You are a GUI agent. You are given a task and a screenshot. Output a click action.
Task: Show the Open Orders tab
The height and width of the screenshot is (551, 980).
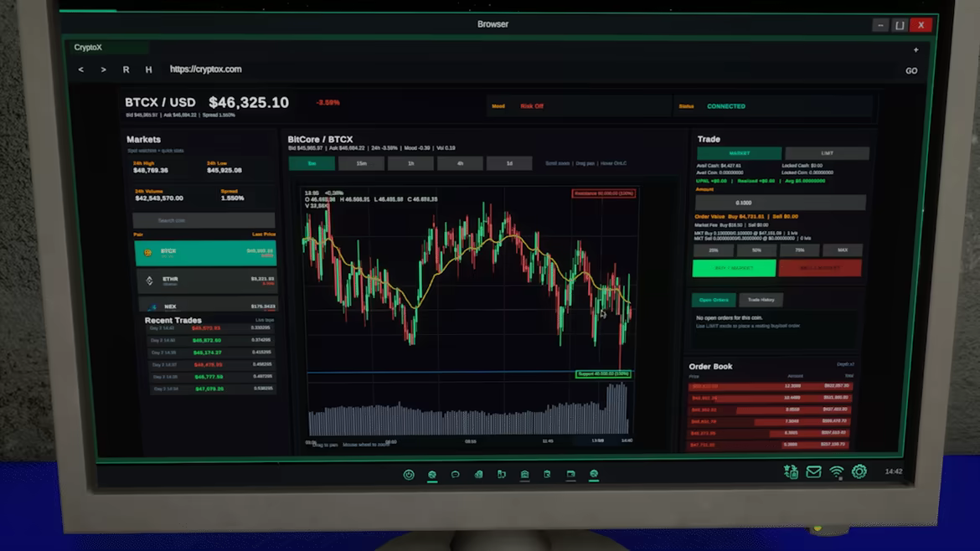pos(714,300)
